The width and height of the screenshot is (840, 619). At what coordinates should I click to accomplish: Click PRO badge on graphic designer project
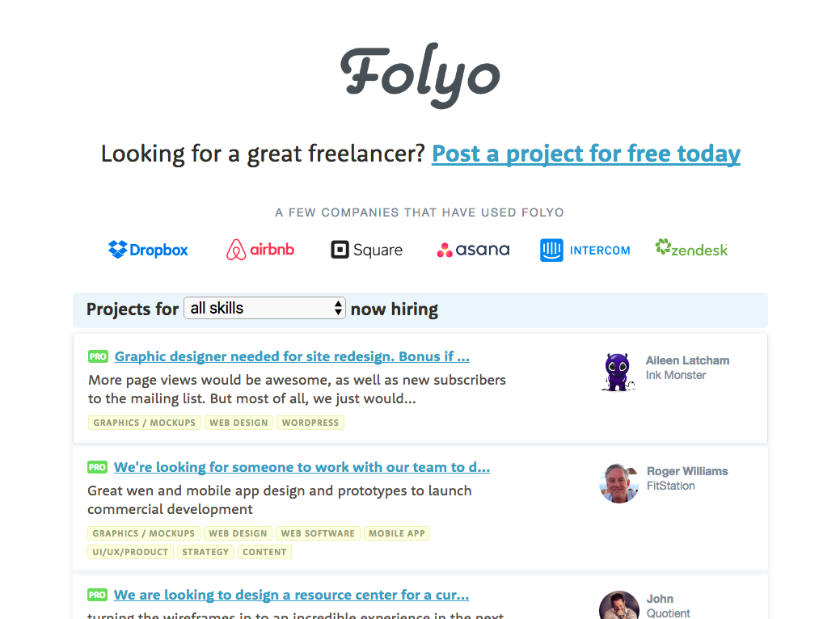coord(98,356)
